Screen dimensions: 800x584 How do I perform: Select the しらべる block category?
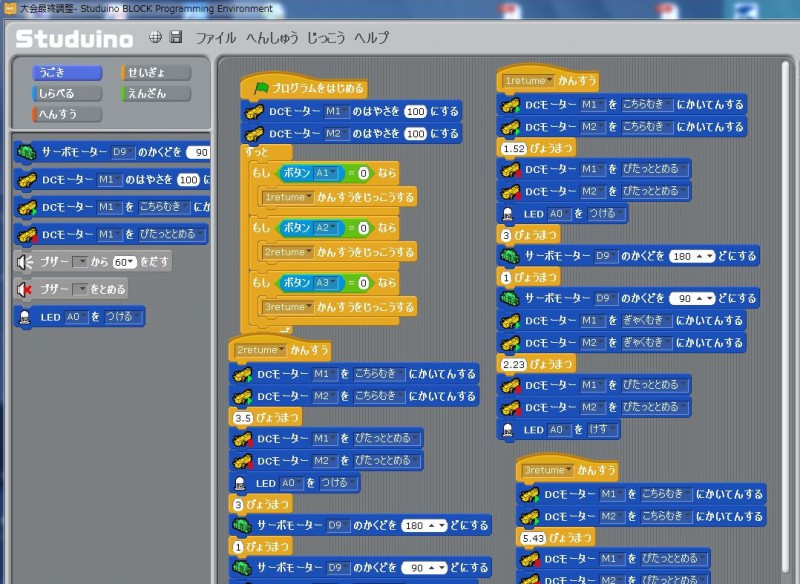coord(67,94)
